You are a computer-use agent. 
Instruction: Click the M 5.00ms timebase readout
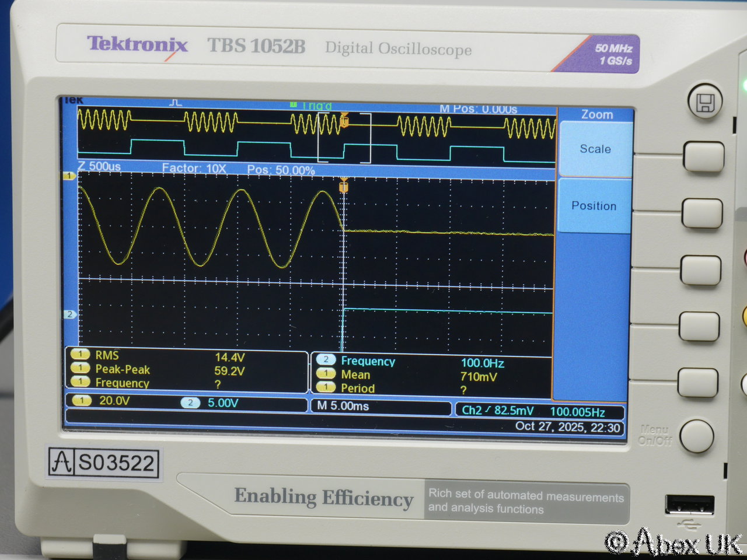click(x=343, y=406)
